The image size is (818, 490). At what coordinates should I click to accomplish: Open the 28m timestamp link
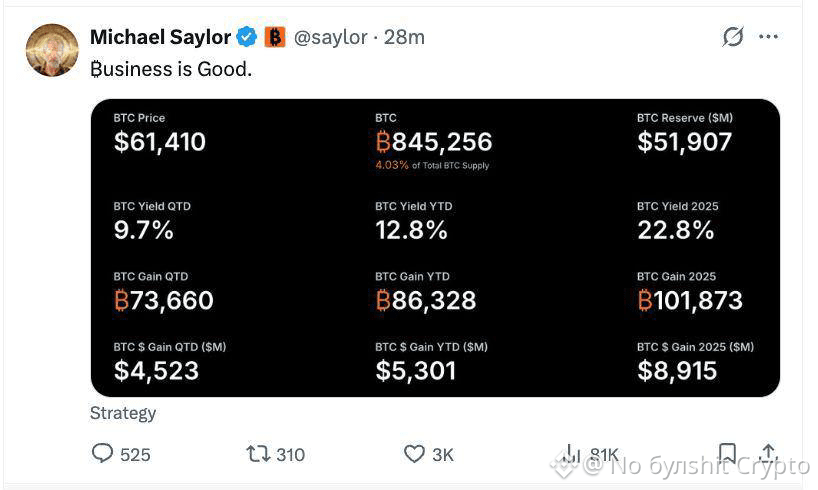click(404, 37)
